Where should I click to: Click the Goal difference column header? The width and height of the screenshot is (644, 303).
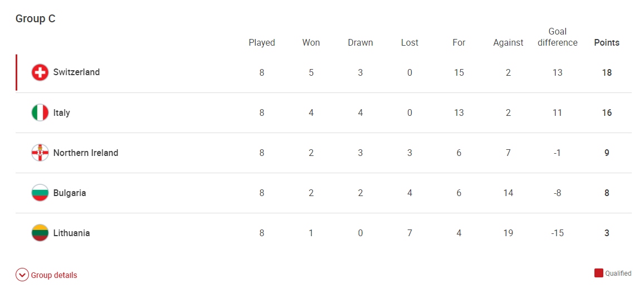[x=557, y=37]
